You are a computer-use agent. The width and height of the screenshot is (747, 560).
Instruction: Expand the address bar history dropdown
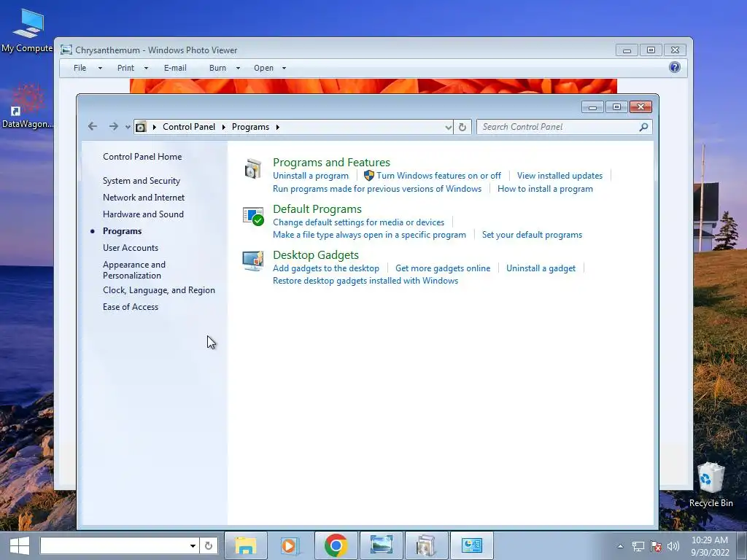(449, 127)
